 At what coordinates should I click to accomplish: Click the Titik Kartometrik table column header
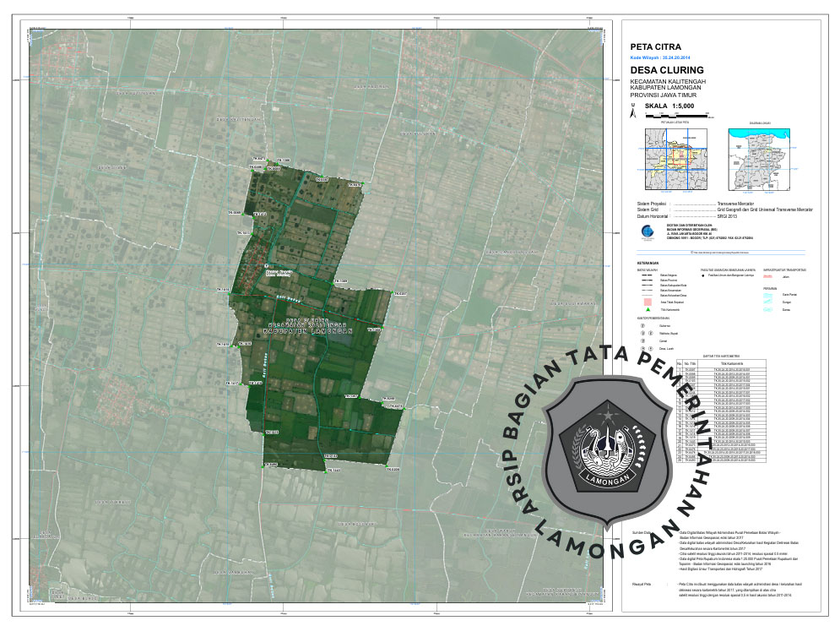click(730, 363)
